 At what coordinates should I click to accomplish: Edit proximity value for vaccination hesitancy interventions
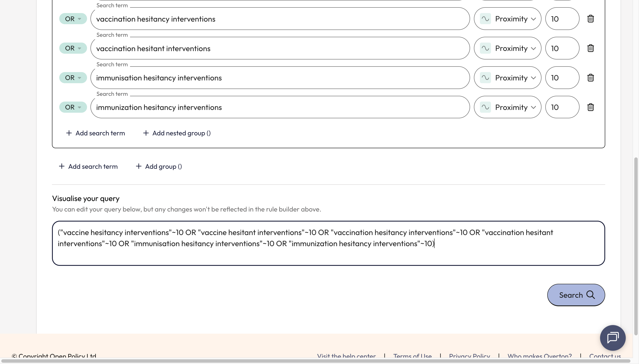(x=562, y=19)
